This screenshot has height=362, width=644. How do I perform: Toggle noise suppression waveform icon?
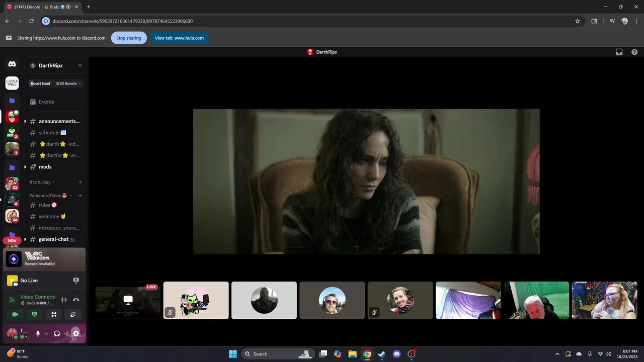click(x=64, y=300)
